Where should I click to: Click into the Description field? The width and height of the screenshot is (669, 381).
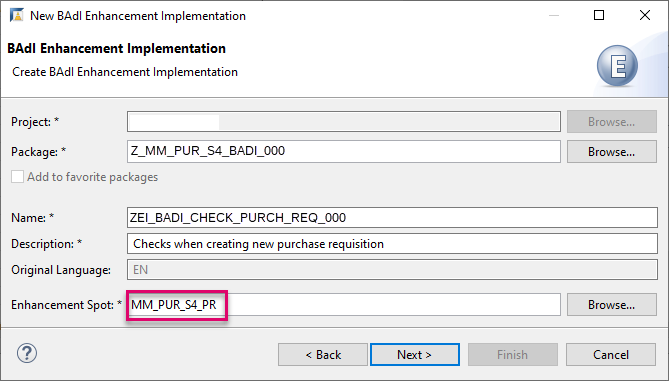392,244
